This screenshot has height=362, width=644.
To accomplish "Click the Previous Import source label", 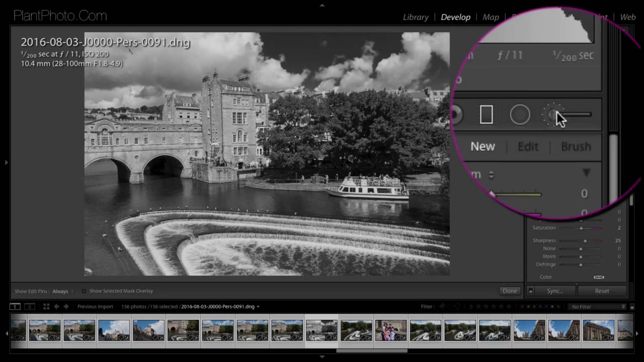I will pyautogui.click(x=95, y=307).
